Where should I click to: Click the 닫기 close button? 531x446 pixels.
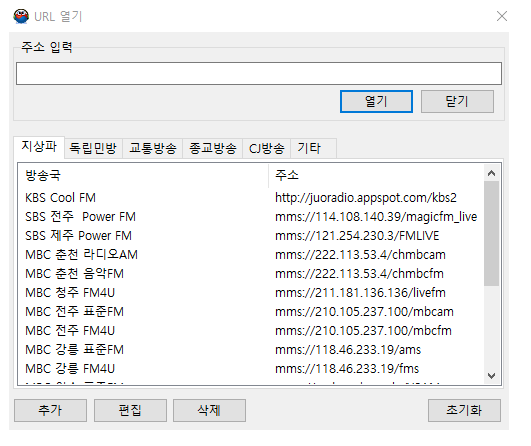(457, 101)
